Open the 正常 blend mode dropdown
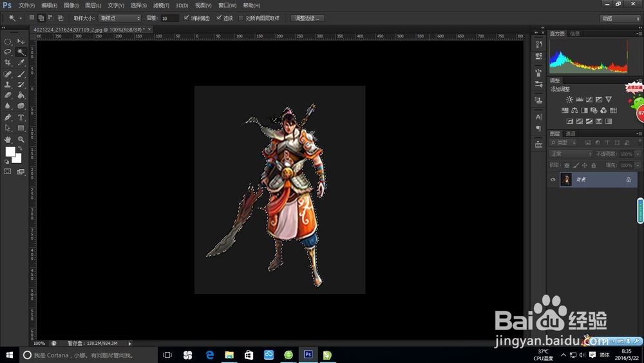The image size is (644, 363). point(571,154)
